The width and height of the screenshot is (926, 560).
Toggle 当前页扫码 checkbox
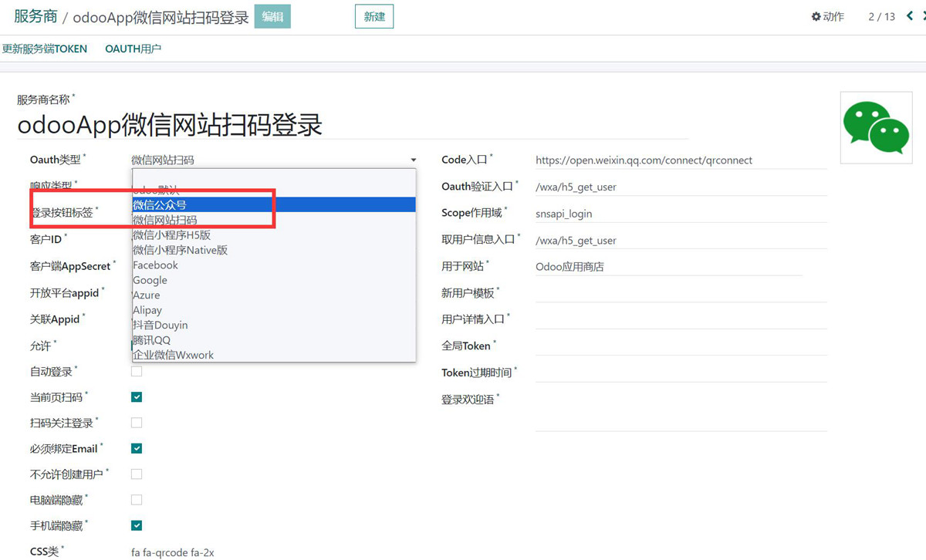(x=137, y=397)
